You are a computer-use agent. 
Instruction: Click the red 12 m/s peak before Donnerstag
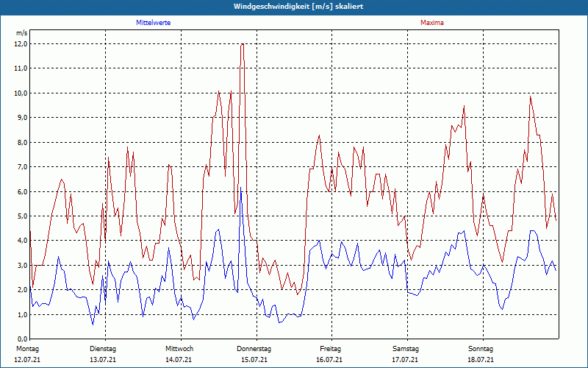click(x=243, y=44)
